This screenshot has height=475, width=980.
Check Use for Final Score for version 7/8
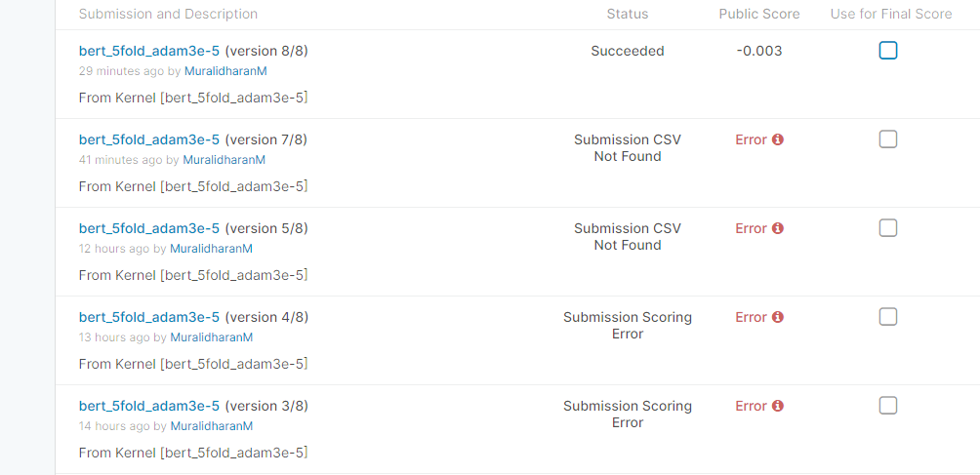coord(888,139)
